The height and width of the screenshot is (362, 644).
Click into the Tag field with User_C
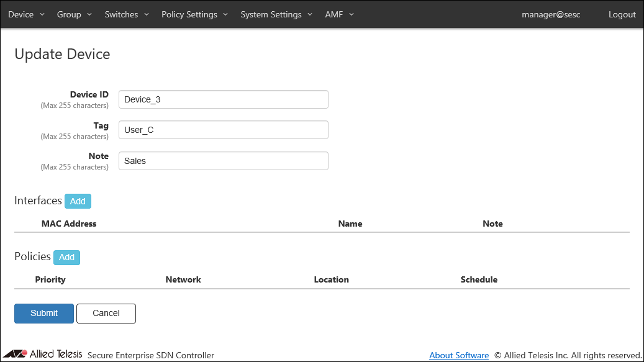tap(223, 130)
